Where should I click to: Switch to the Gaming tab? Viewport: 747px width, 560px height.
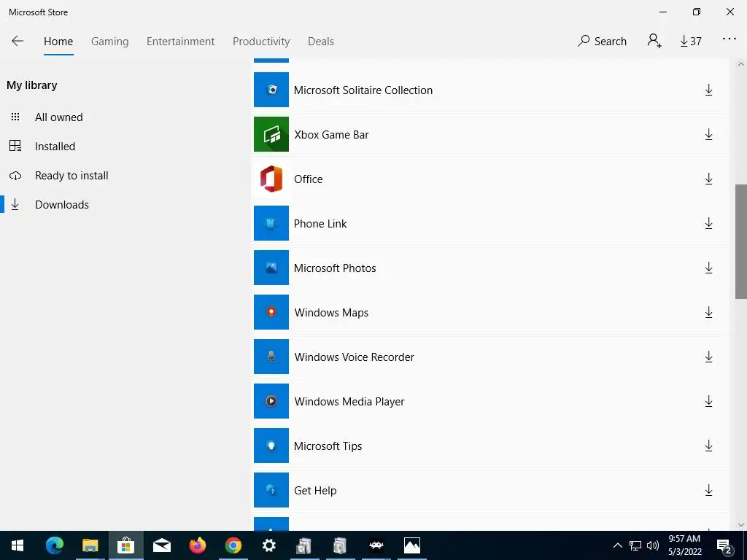tap(109, 42)
